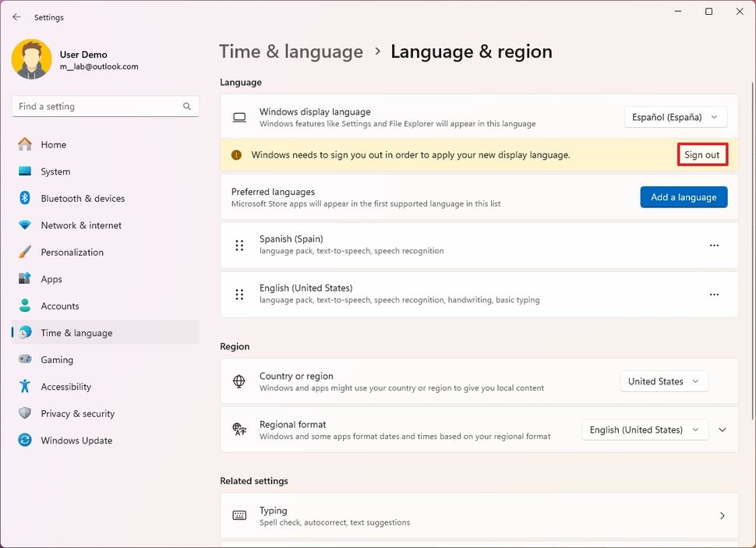
Task: Open the Typing settings row
Action: pos(479,515)
